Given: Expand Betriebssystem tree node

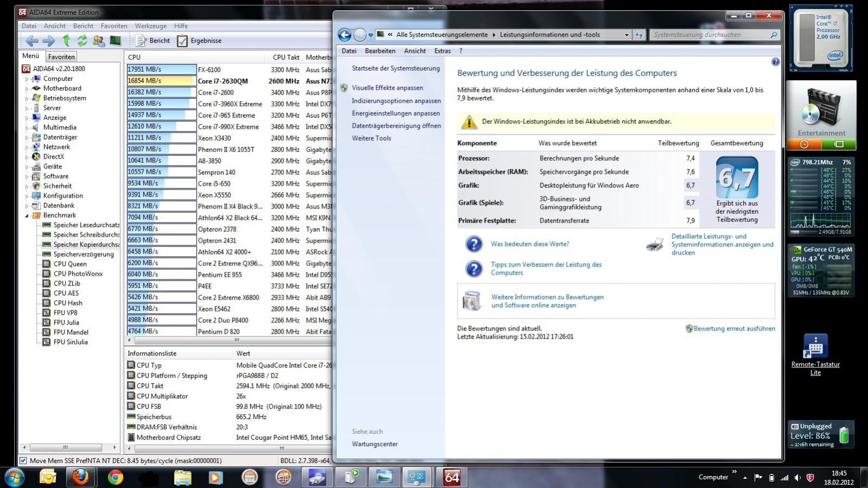Looking at the screenshot, I should (x=27, y=98).
